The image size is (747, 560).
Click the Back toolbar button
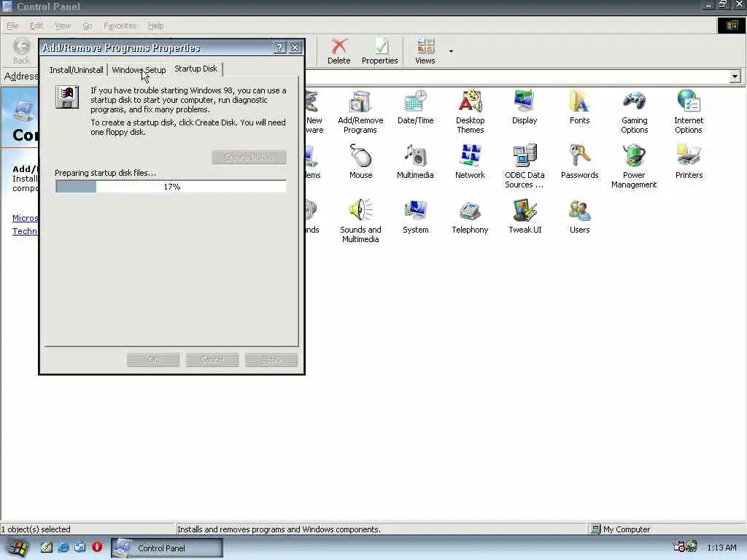point(21,51)
